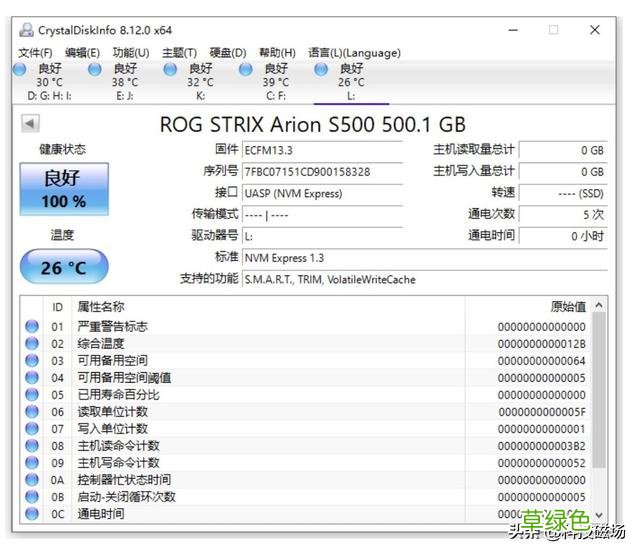
Task: Click the status orb on row 0C 通电时间
Action: [32, 514]
